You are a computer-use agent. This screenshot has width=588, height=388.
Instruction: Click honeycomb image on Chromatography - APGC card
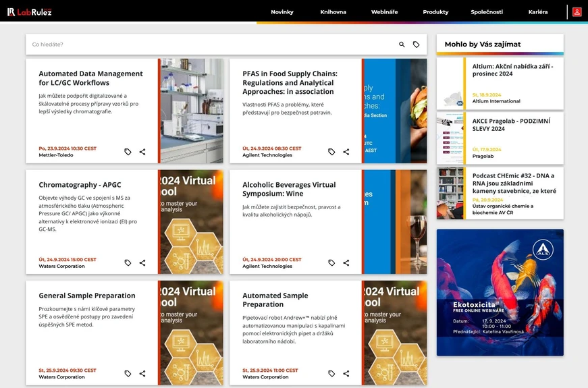(x=192, y=222)
